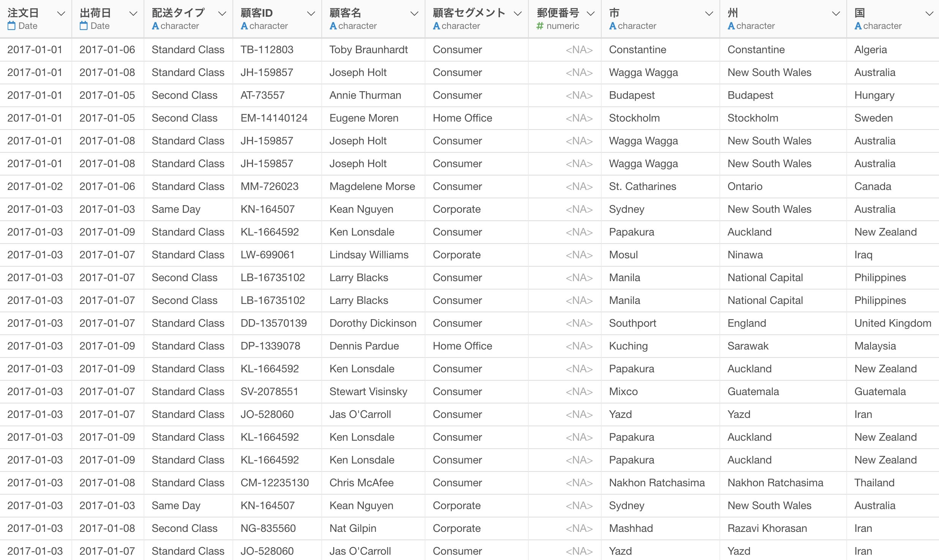
Task: Select the cell 'Dorothy Dickinson'
Action: pyautogui.click(x=373, y=323)
